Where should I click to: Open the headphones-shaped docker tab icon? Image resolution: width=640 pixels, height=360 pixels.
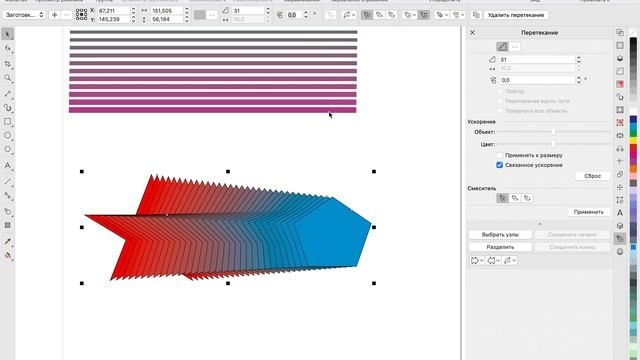click(x=620, y=148)
